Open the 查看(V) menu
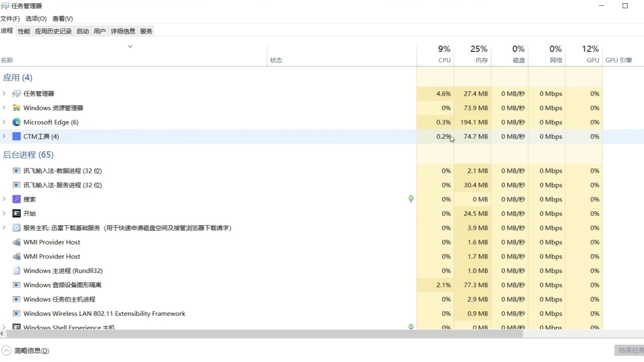This screenshot has width=644, height=362. [x=62, y=19]
